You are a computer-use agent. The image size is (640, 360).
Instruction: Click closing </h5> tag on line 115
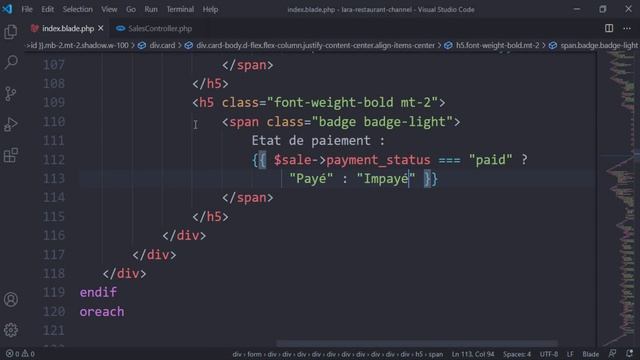pos(211,217)
